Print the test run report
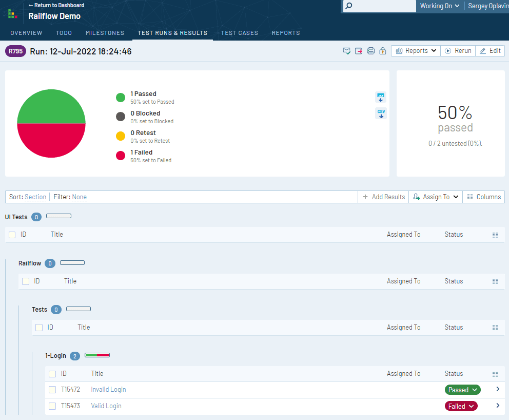This screenshot has width=509, height=420. pos(370,50)
